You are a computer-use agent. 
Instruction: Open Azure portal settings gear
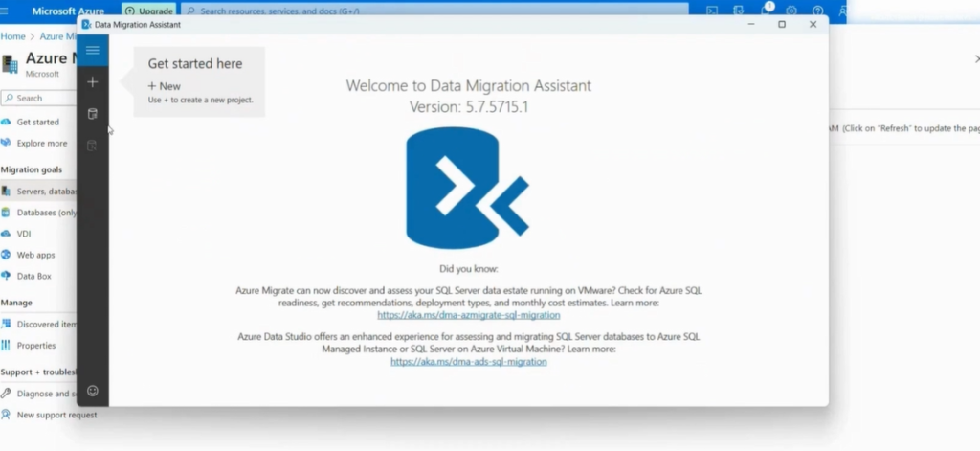[x=791, y=11]
